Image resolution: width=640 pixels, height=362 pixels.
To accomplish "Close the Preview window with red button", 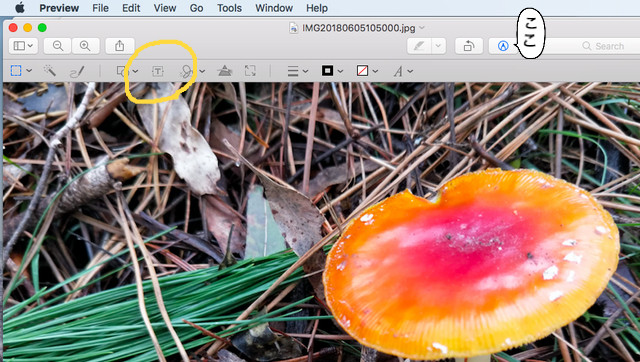I will [13, 28].
